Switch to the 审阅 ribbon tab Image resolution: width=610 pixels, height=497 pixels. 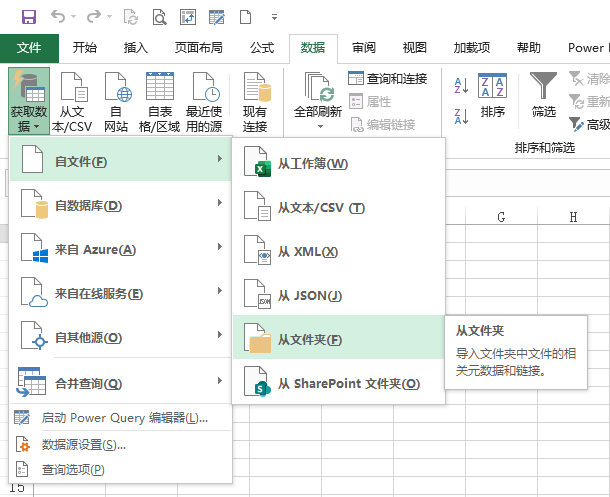click(x=364, y=48)
